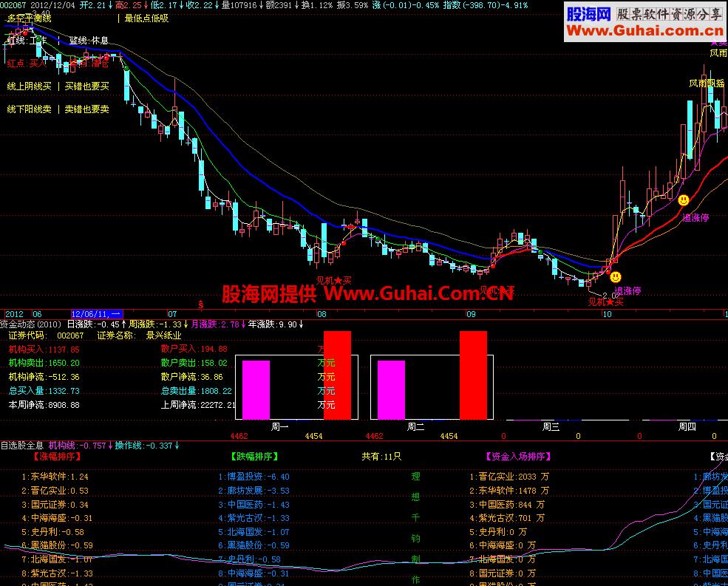This screenshot has width=728, height=586.
Task: Open the highlighted 12/06/11 date selector
Action: pyautogui.click(x=96, y=314)
